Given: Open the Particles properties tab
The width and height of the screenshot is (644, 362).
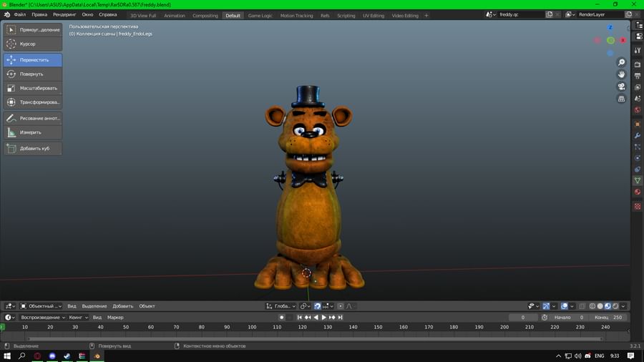Looking at the screenshot, I should pyautogui.click(x=638, y=147).
